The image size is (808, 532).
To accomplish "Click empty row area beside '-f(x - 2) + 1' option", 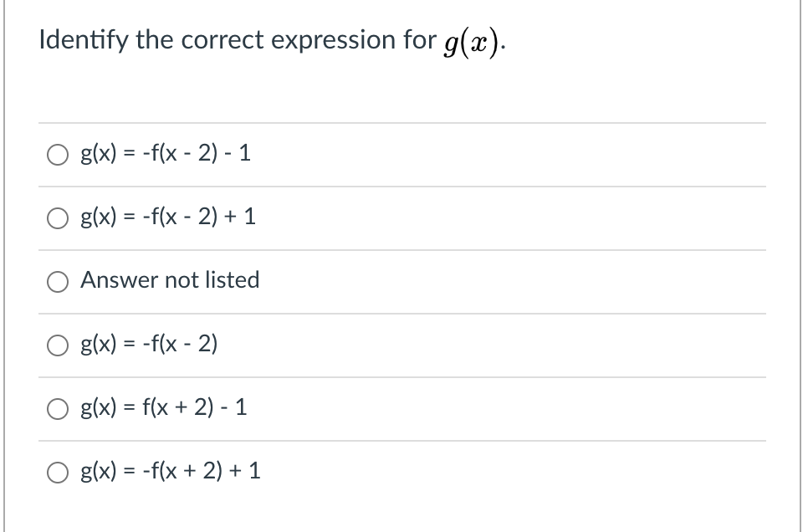I will pyautogui.click(x=513, y=218).
